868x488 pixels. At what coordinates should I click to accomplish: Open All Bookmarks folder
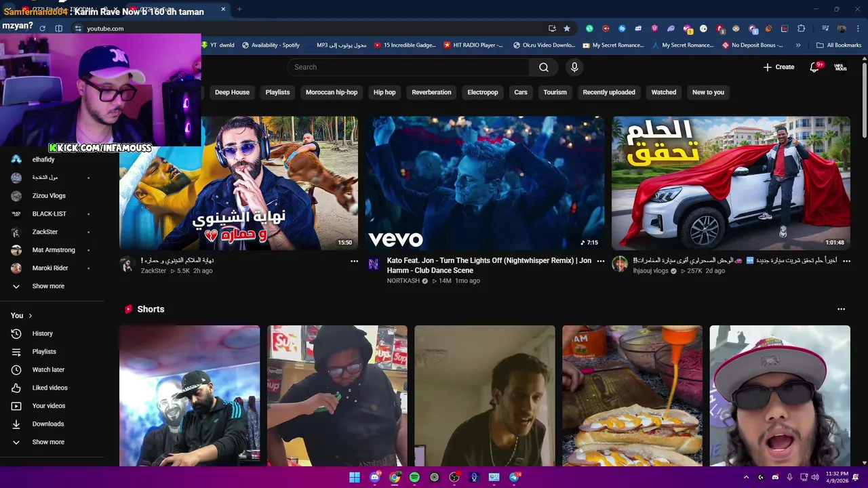(839, 45)
